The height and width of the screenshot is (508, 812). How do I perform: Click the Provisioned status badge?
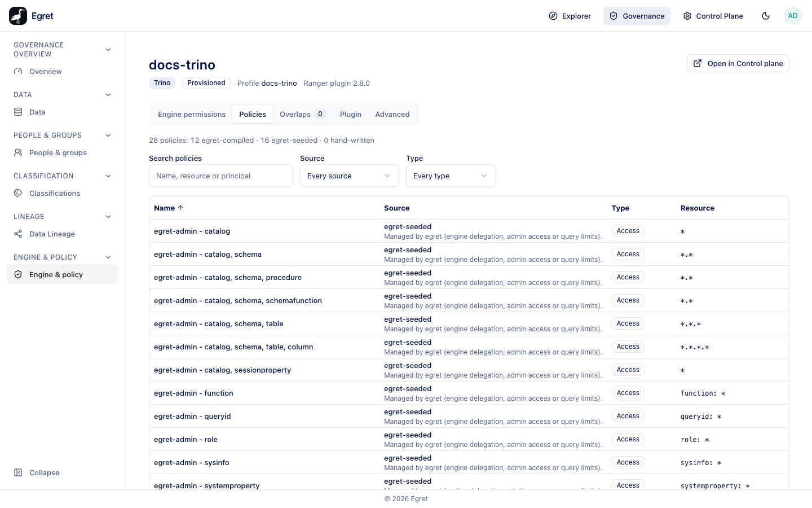[206, 83]
